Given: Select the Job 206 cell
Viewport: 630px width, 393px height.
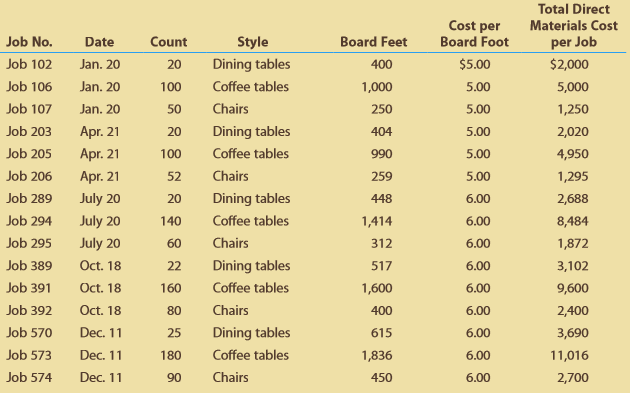Looking at the screenshot, I should pyautogui.click(x=29, y=176).
